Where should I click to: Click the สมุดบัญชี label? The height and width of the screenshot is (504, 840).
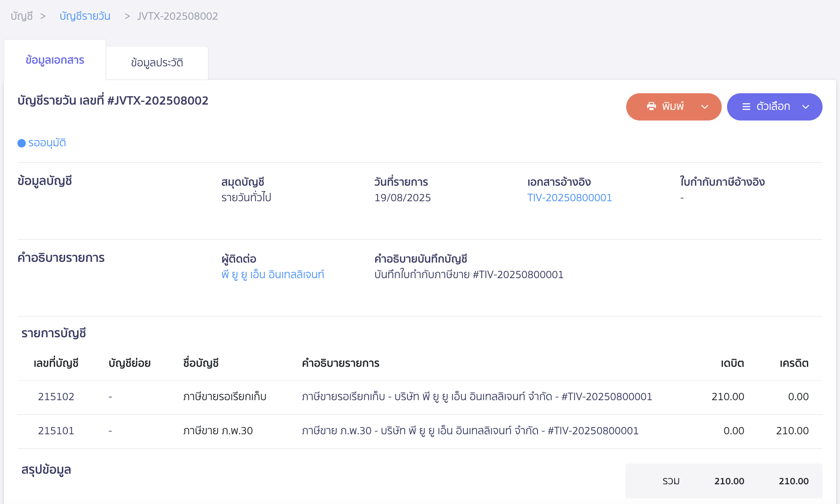tap(243, 182)
